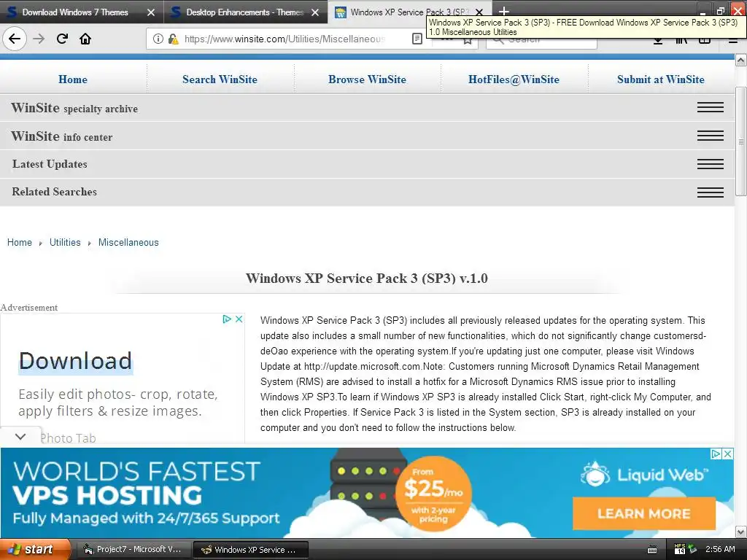This screenshot has width=747, height=560.
Task: Show site information via the info icon
Action: [158, 39]
